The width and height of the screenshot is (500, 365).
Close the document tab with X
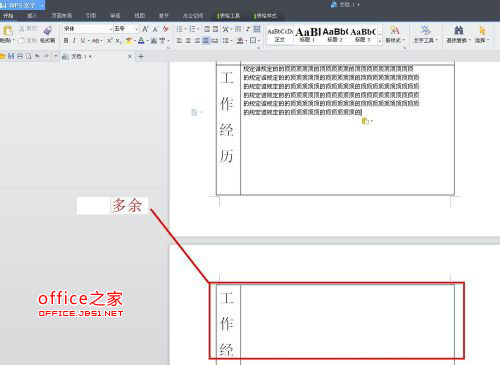coord(130,57)
